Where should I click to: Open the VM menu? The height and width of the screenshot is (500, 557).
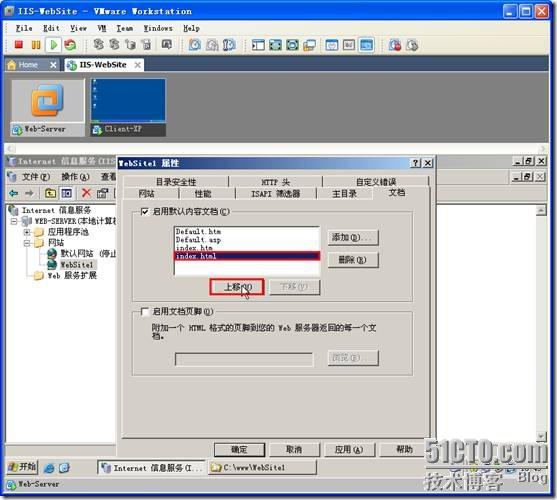click(102, 28)
